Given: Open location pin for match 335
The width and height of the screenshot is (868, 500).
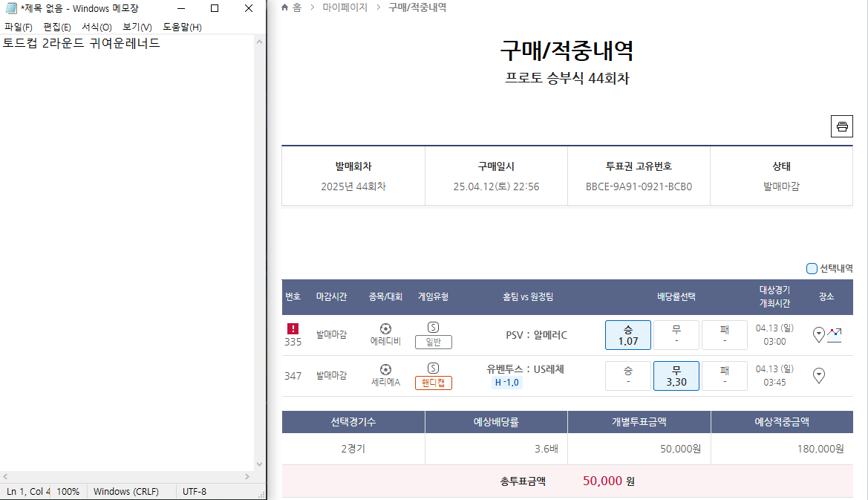Looking at the screenshot, I should click(819, 335).
